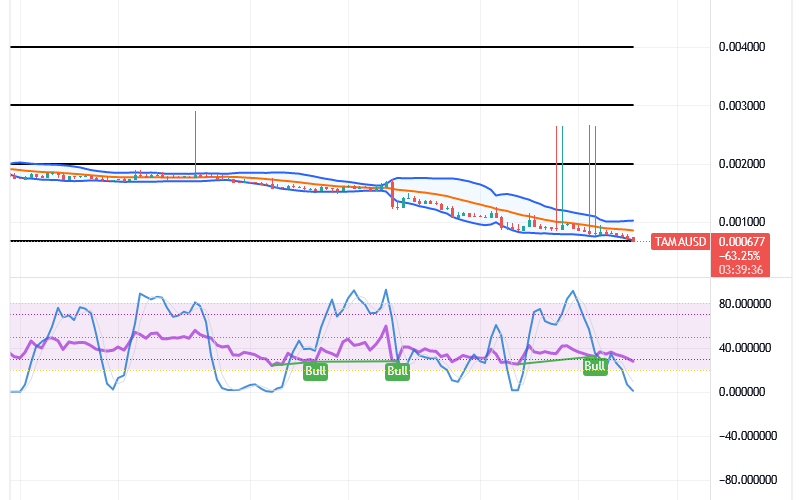802x500 pixels.
Task: Click the 0.000000 oscillator axis label
Action: pyautogui.click(x=742, y=392)
